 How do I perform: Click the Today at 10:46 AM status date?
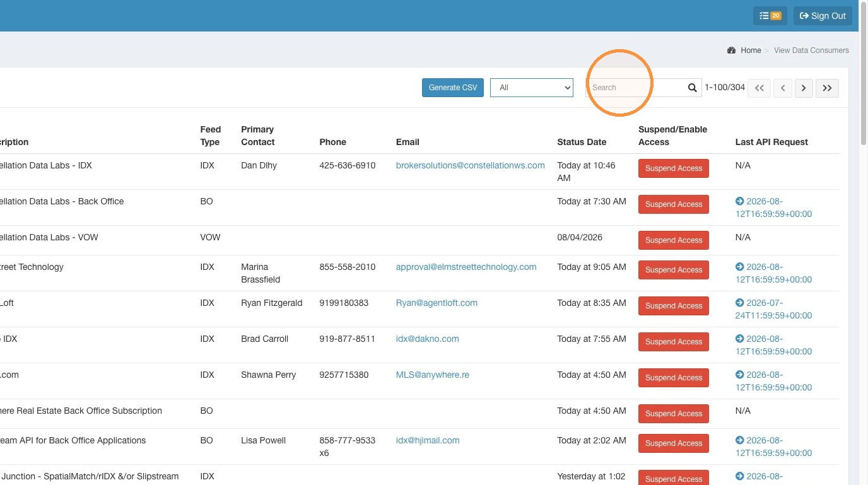click(x=586, y=172)
